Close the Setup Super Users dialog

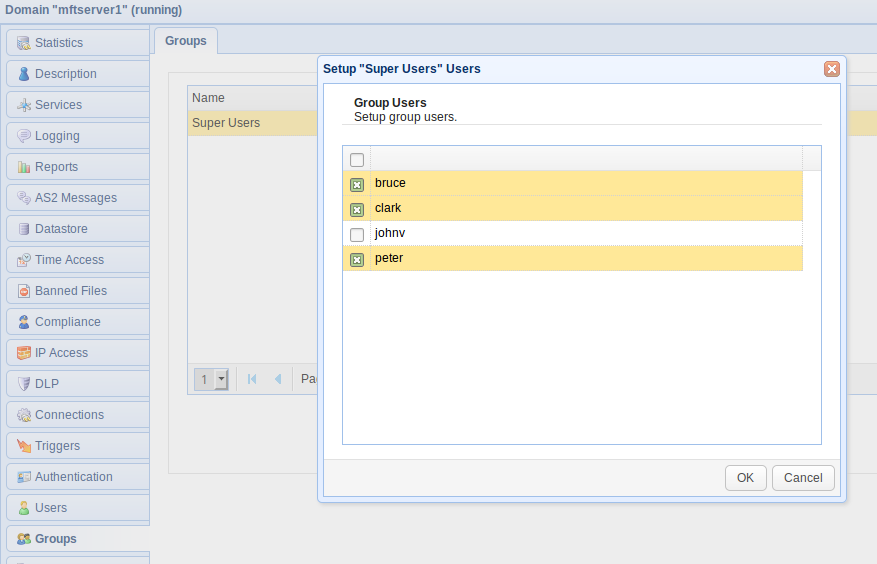point(831,69)
